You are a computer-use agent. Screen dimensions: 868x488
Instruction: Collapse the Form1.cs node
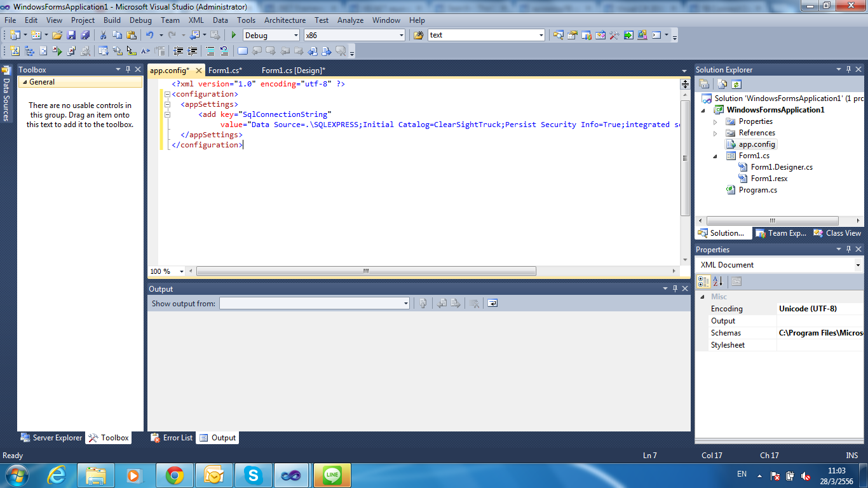point(715,156)
